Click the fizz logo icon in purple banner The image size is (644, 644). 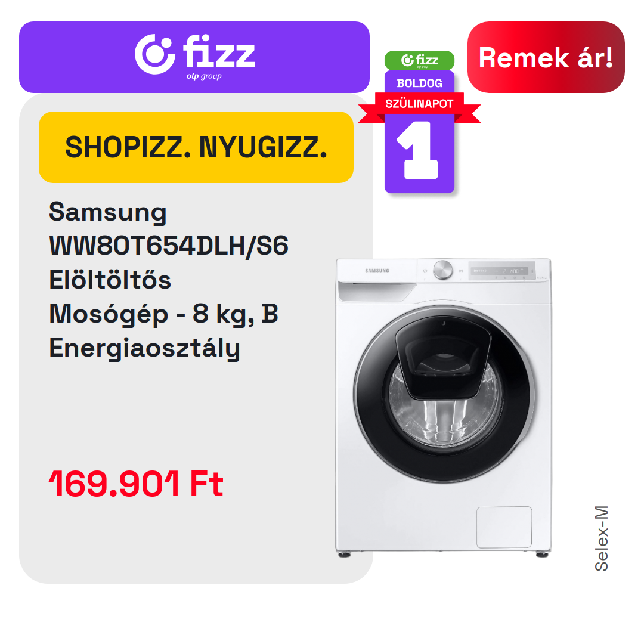point(155,54)
